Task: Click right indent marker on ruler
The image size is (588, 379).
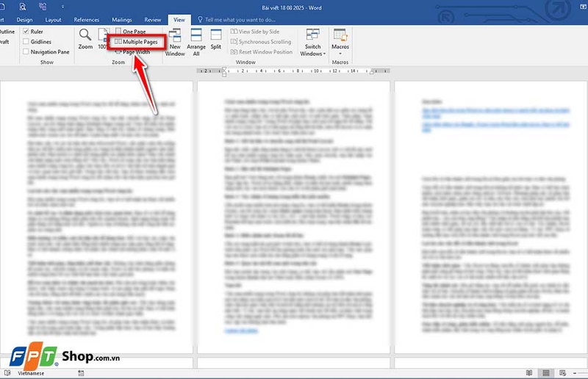Action: pos(372,71)
